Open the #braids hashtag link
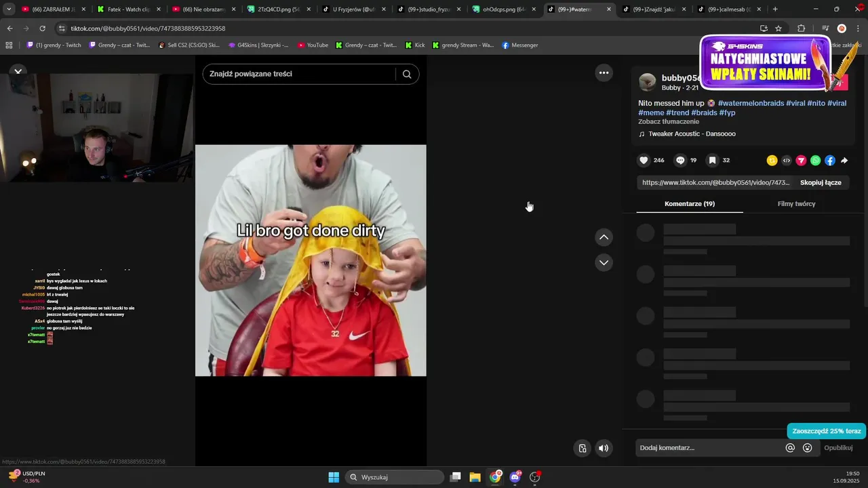This screenshot has height=488, width=868. click(704, 113)
